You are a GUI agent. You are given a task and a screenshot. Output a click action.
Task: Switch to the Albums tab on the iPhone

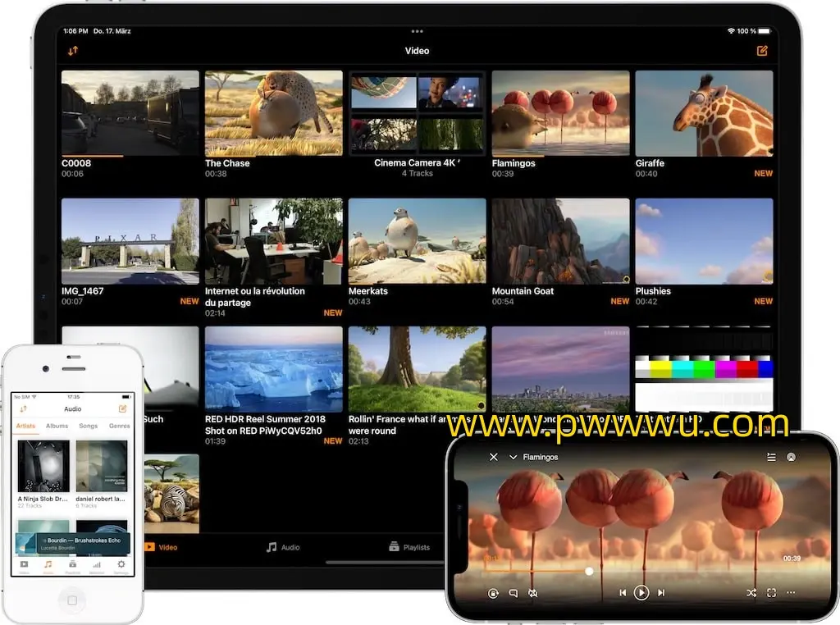(57, 426)
